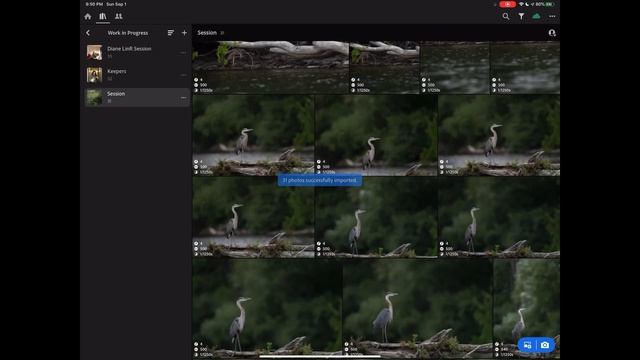Viewport: 640px width, 360px height.
Task: Open heron photo with bright misty background
Action: [x=527, y=309]
